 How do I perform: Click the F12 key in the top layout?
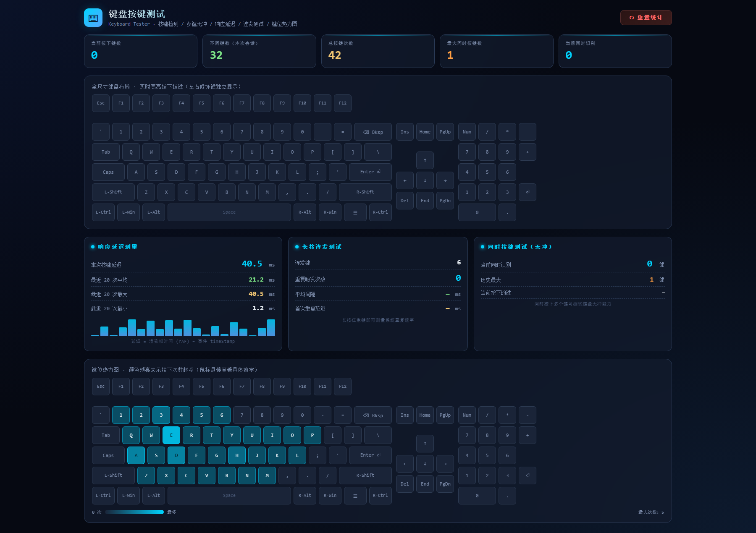pos(343,103)
